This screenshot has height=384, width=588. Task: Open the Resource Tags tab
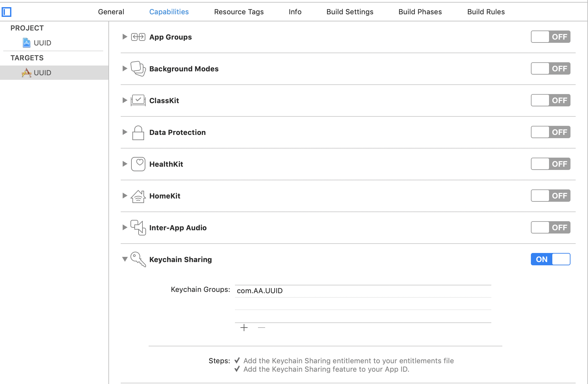pos(239,12)
